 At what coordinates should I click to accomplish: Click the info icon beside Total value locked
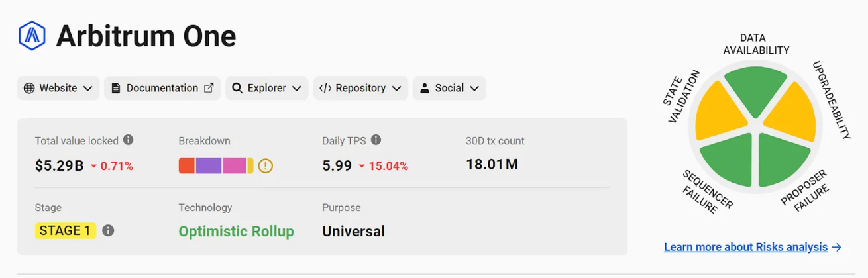tap(129, 140)
